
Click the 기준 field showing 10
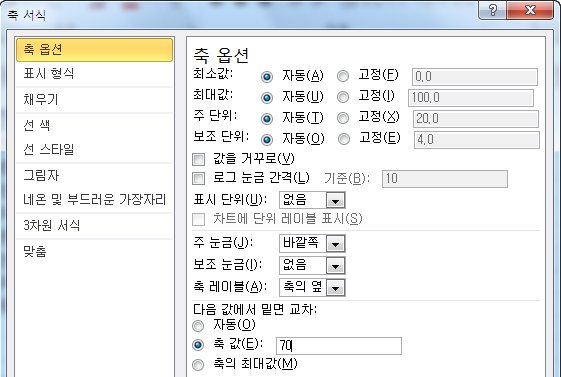pyautogui.click(x=445, y=179)
